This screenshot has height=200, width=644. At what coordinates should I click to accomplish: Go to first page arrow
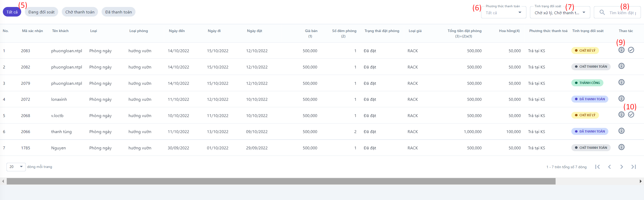597,167
